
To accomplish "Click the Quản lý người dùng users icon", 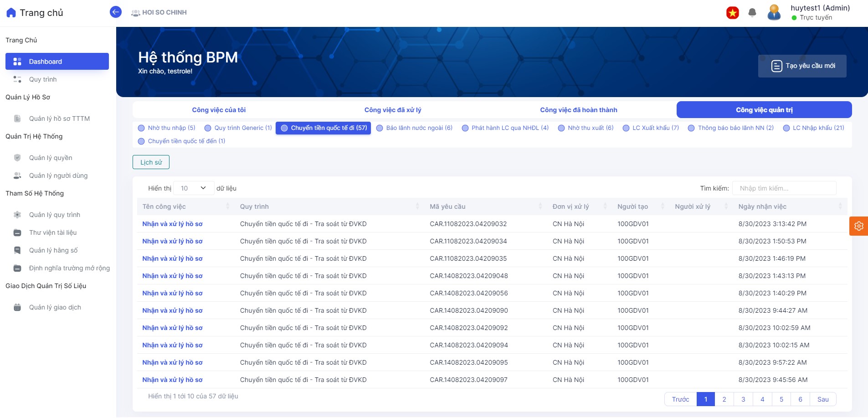I will 17,175.
